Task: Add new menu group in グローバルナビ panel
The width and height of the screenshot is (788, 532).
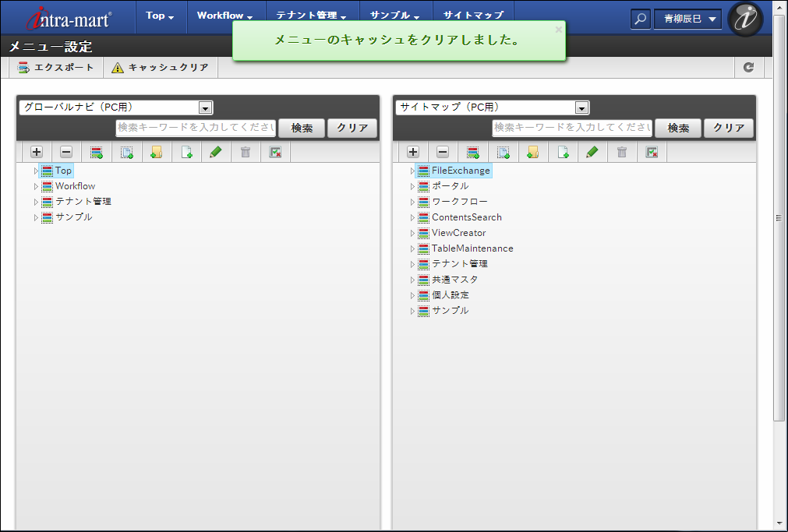Action: [97, 152]
